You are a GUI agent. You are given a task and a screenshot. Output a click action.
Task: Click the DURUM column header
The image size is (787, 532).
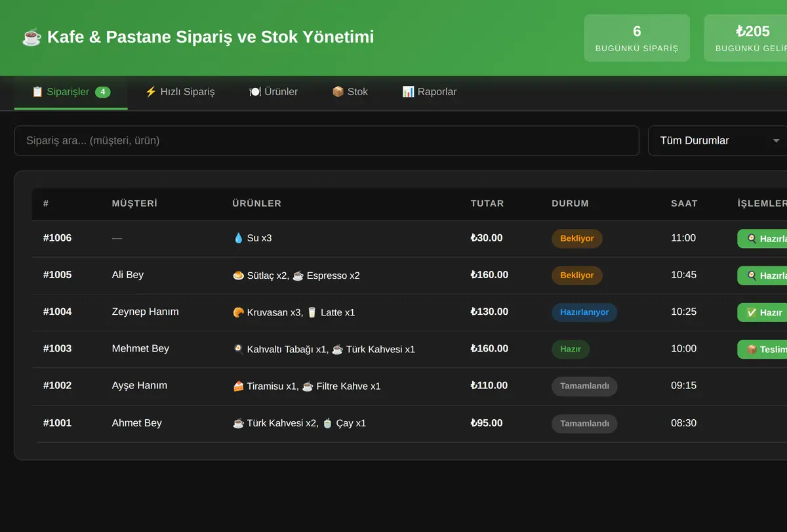coord(571,203)
